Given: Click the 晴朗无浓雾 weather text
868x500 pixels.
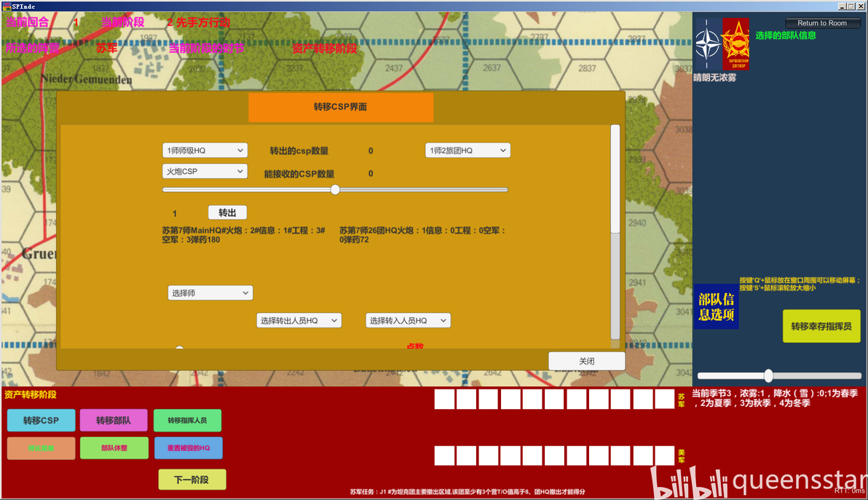Looking at the screenshot, I should click(x=714, y=78).
